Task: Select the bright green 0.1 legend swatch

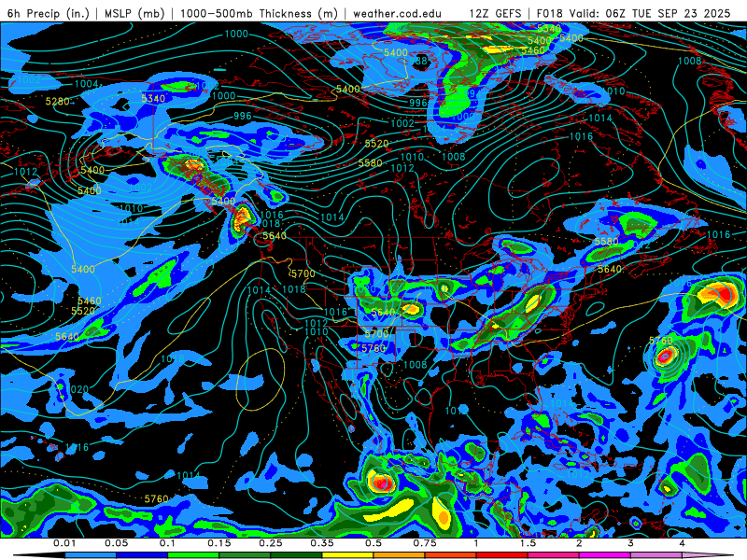Action: tap(193, 555)
